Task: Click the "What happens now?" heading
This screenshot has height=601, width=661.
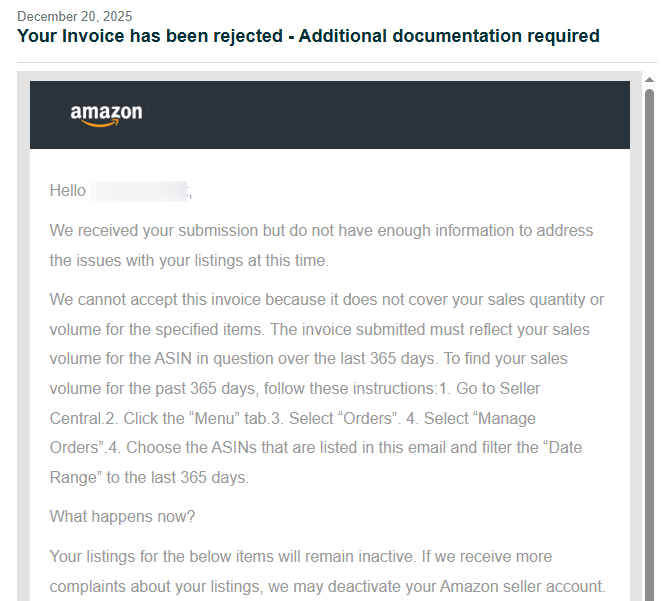Action: (123, 517)
